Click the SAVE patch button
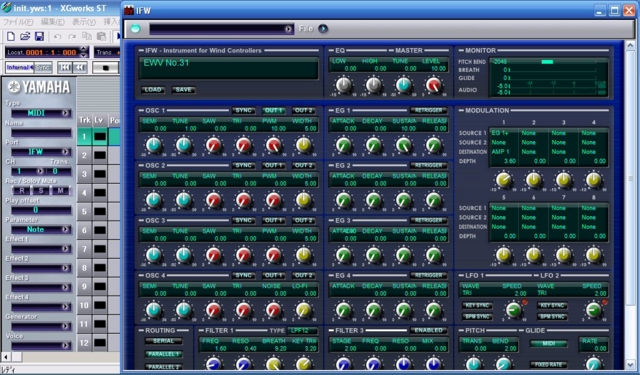The image size is (640, 375). click(183, 90)
